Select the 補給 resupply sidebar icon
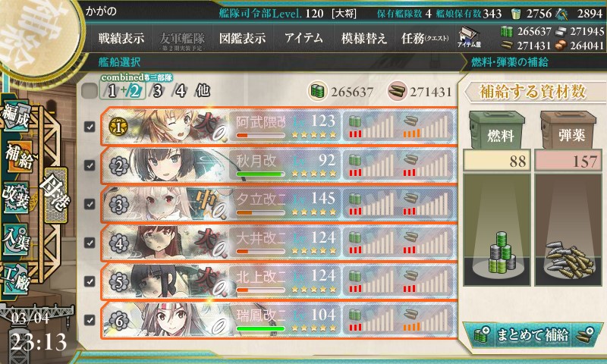This screenshot has height=364, width=607. pyautogui.click(x=18, y=157)
